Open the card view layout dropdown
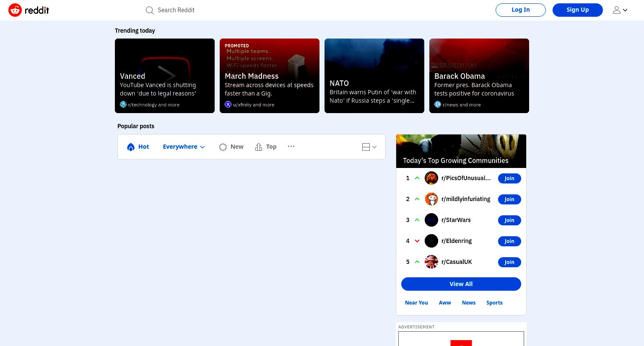Image resolution: width=644 pixels, height=346 pixels. pos(369,147)
